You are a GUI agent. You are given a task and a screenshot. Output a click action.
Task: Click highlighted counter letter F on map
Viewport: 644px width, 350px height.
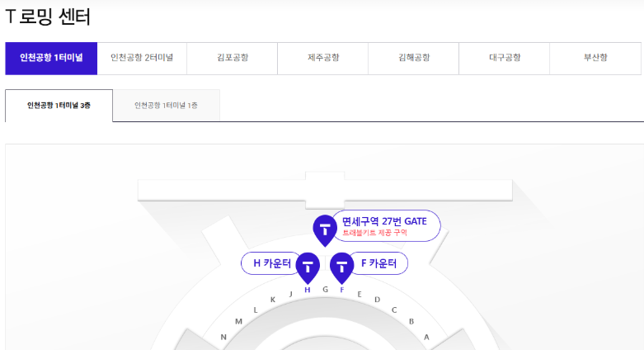point(341,290)
